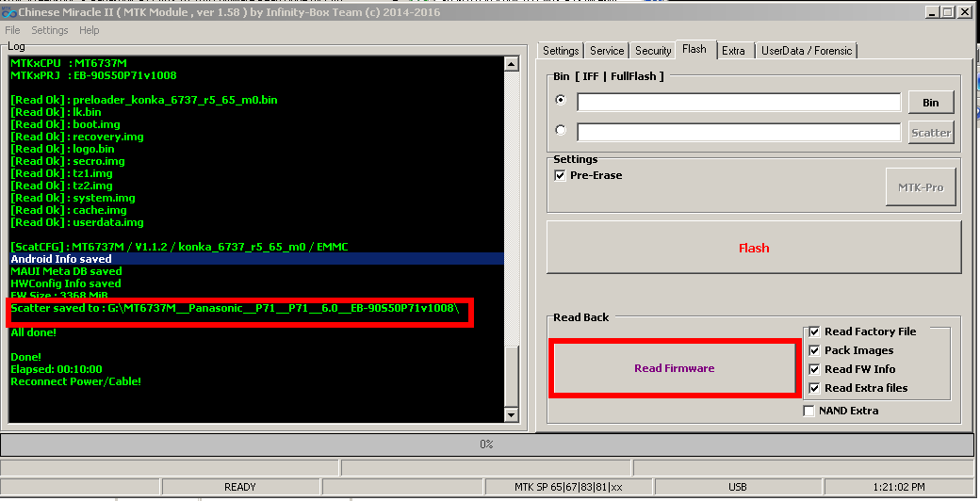The height and width of the screenshot is (501, 980).
Task: Toggle the Pre-Erase checkbox
Action: coord(560,175)
